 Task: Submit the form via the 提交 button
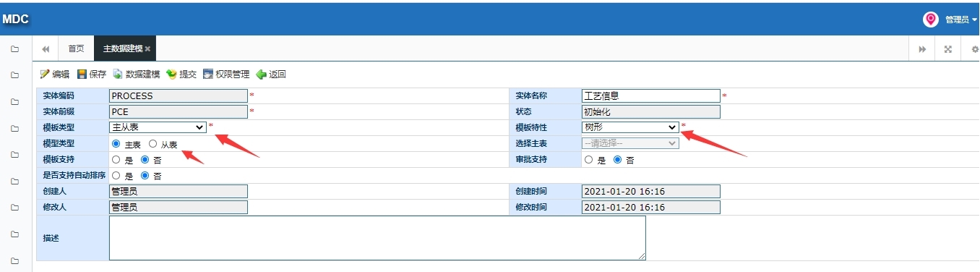coord(181,74)
